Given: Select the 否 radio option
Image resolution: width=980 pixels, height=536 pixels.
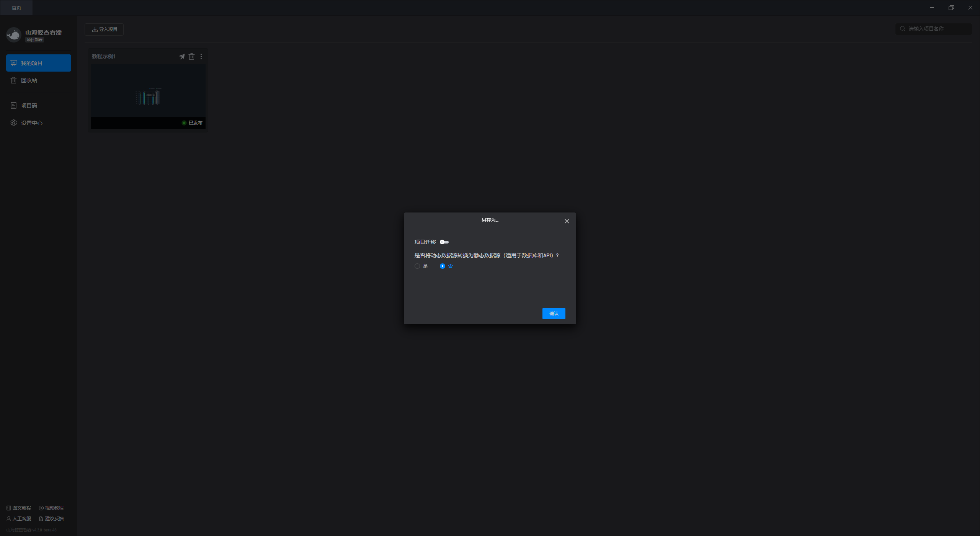Looking at the screenshot, I should tap(443, 266).
